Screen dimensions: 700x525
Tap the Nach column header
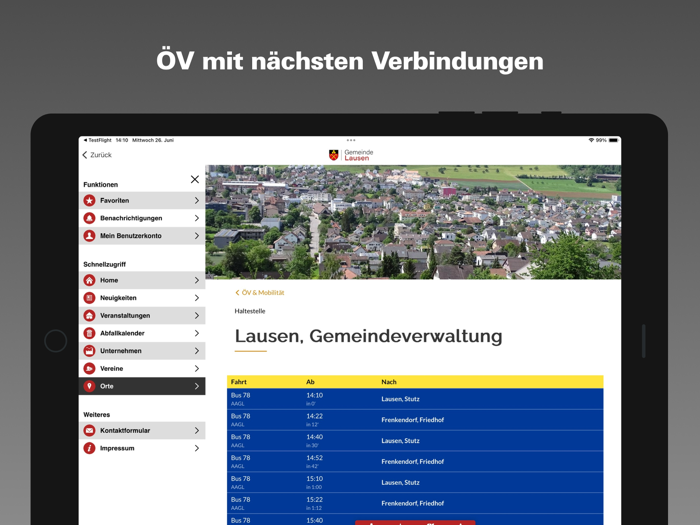click(x=389, y=382)
